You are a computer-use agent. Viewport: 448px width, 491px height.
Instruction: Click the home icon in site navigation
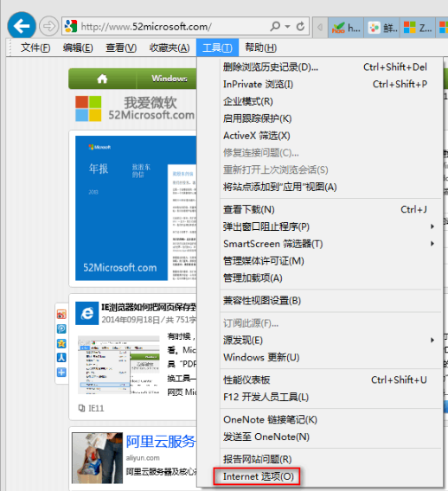click(x=102, y=79)
